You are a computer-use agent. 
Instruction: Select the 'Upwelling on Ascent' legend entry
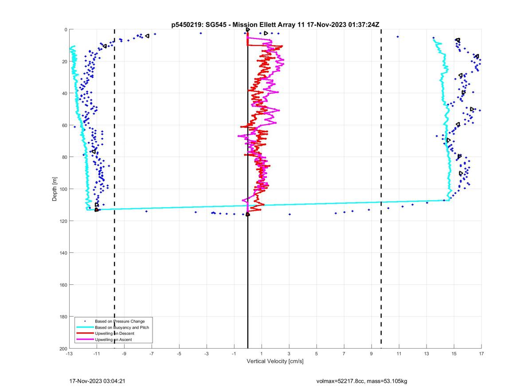pos(113,340)
